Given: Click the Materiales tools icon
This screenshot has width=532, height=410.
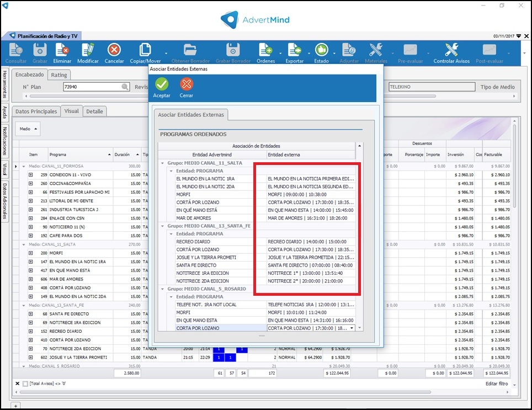Looking at the screenshot, I should [376, 50].
